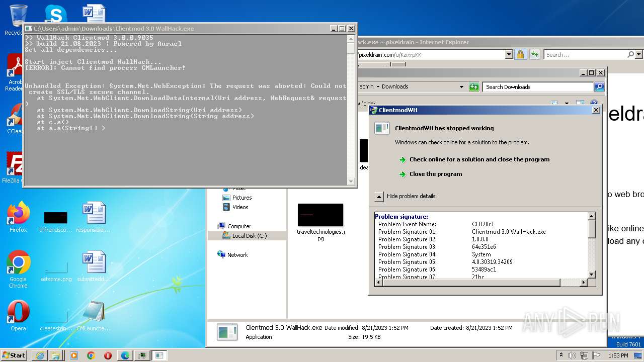The width and height of the screenshot is (644, 362).
Task: Click the Internet Explorer taskbar icon
Action: (40, 355)
